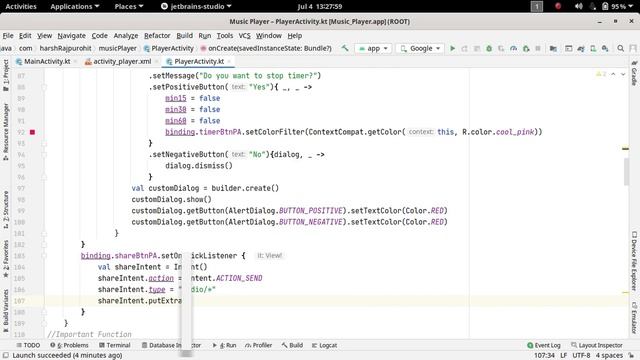The image size is (640, 360).
Task: Click Sync Project with Gradle Files icon
Action: [x=581, y=48]
